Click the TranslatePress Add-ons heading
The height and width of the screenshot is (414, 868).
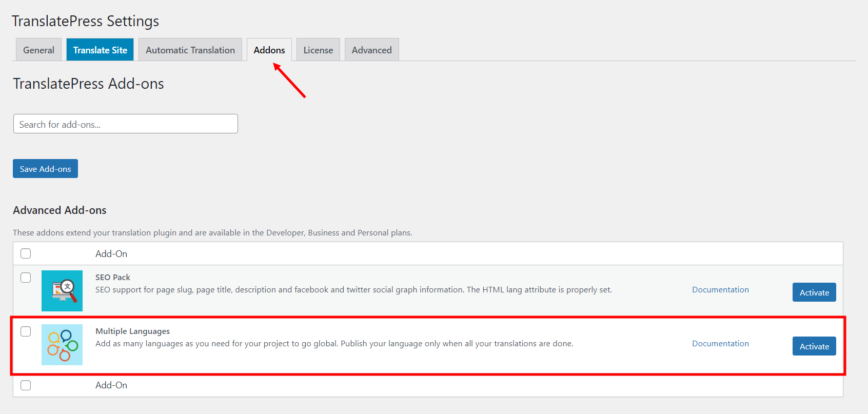88,84
